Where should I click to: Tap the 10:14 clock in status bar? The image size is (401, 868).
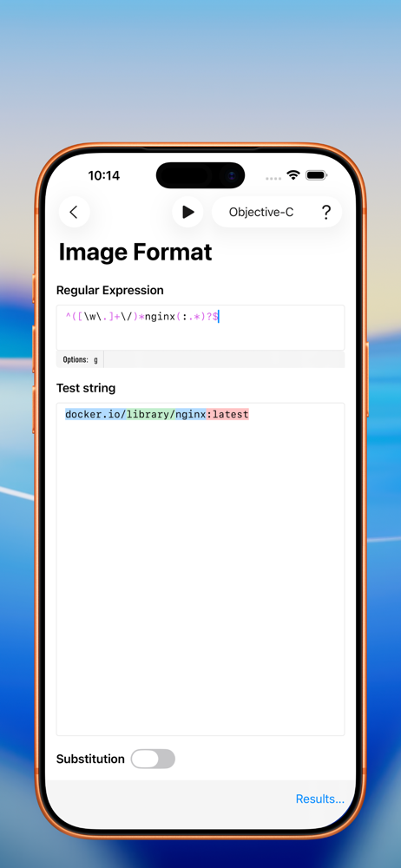pyautogui.click(x=104, y=175)
